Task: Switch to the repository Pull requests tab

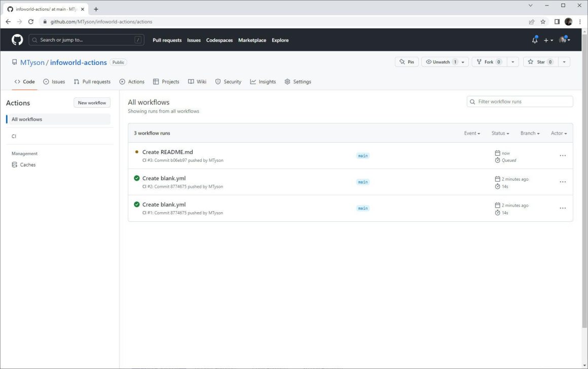Action: click(92, 81)
